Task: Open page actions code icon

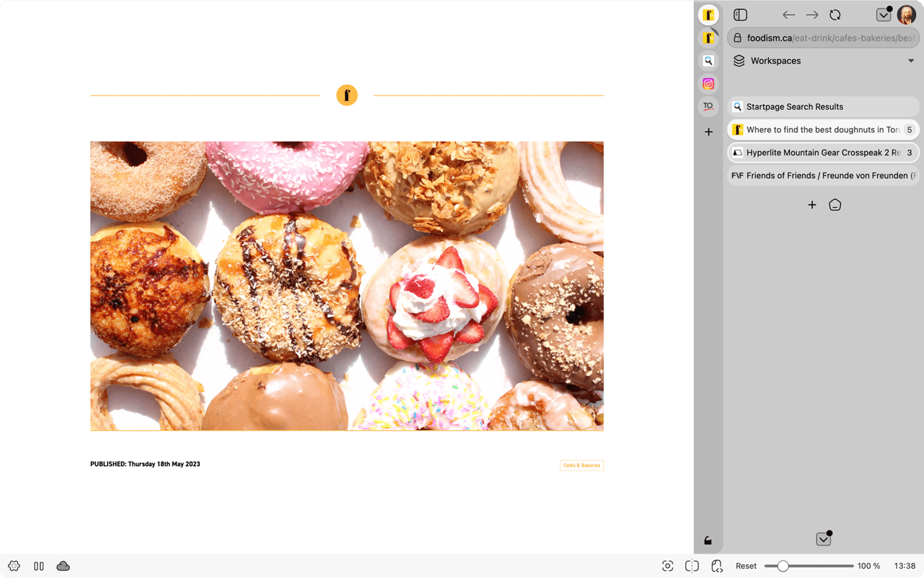Action: 717,566
